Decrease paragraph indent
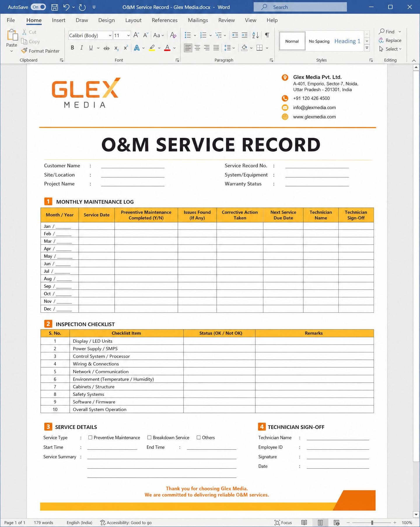Image resolution: width=420 pixels, height=527 pixels. point(235,35)
